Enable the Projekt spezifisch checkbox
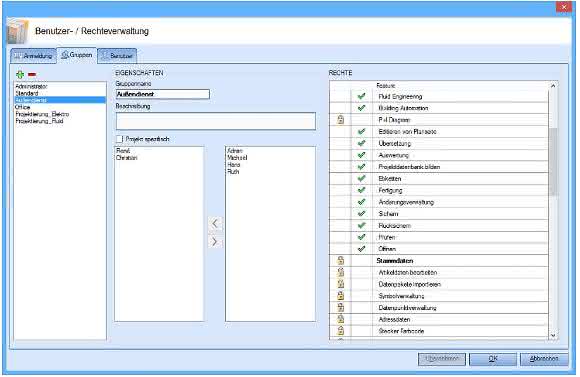580x377 pixels. (x=119, y=139)
